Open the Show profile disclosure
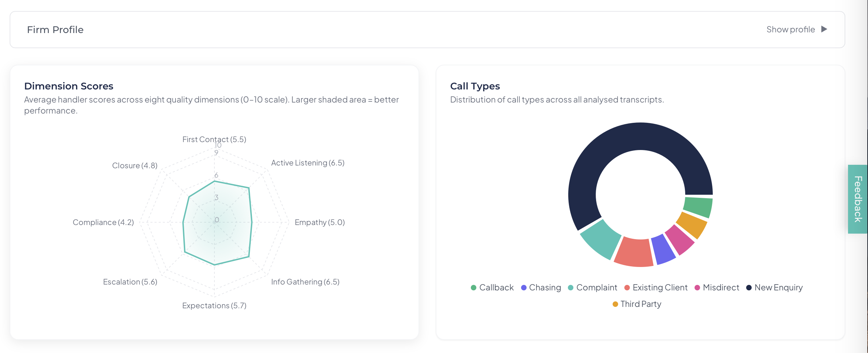The width and height of the screenshot is (868, 353). [x=791, y=30]
